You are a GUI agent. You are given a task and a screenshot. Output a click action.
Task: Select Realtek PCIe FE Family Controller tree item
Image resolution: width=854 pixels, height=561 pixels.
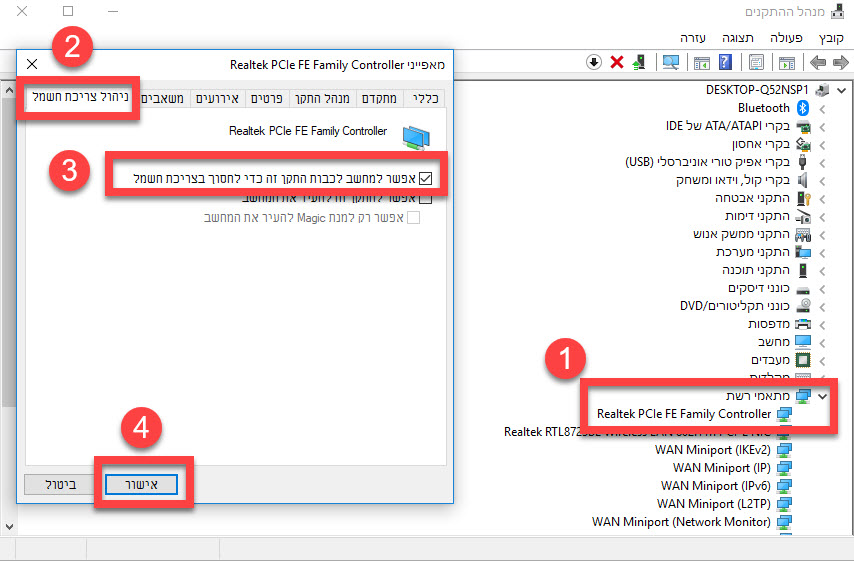click(x=684, y=414)
